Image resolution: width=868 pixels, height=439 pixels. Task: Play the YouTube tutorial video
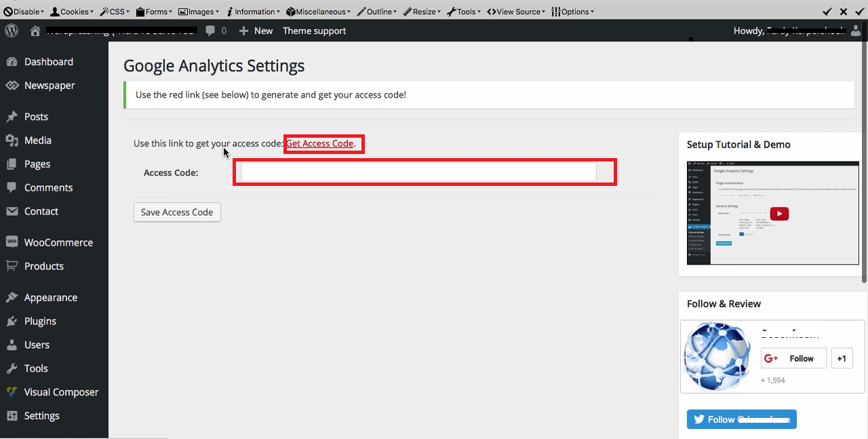(779, 213)
